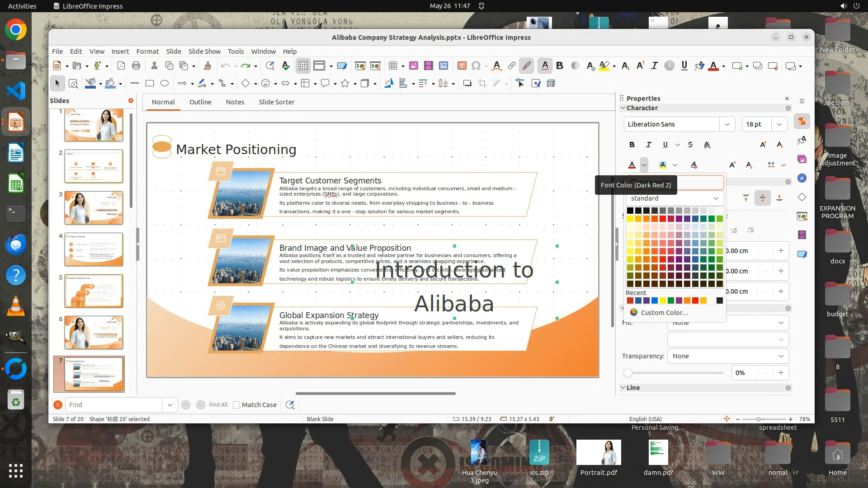Click the Custom Color… button
Image resolution: width=868 pixels, height=488 pixels.
click(664, 313)
